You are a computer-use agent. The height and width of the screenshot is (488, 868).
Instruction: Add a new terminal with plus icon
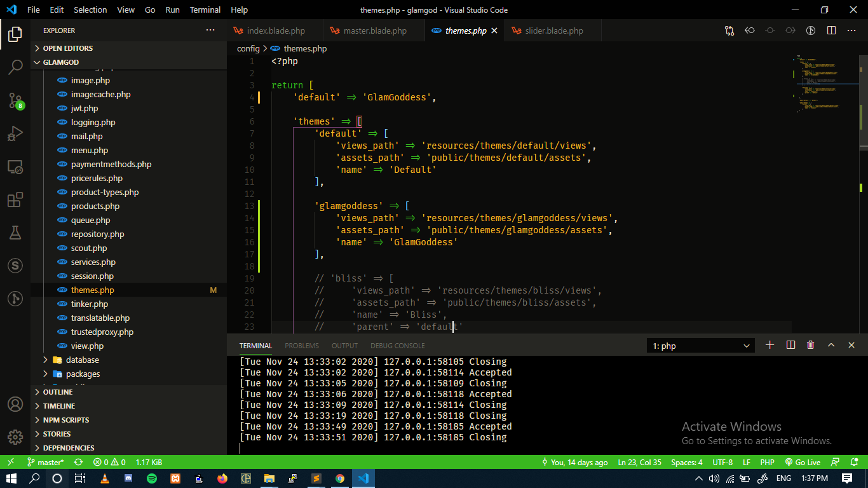770,345
